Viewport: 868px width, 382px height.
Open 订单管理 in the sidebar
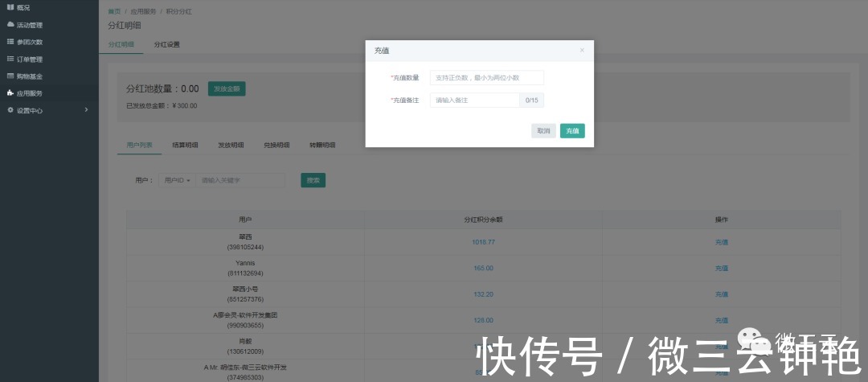point(30,60)
